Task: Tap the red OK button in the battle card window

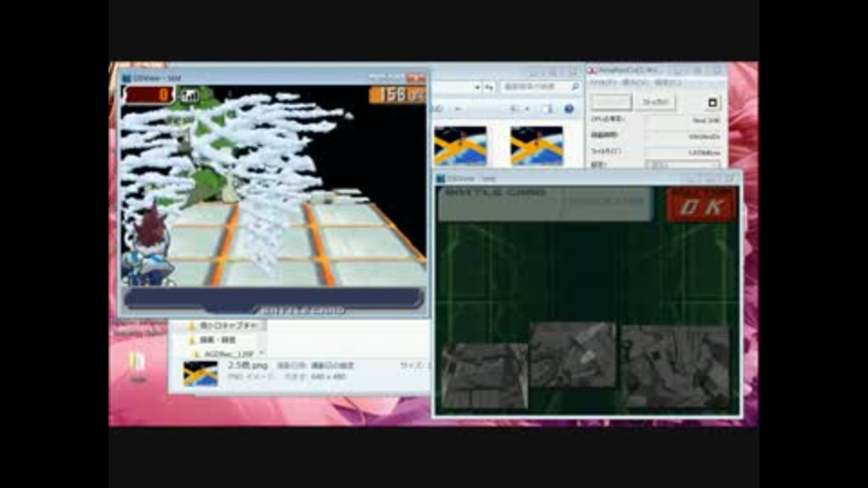Action: point(702,205)
